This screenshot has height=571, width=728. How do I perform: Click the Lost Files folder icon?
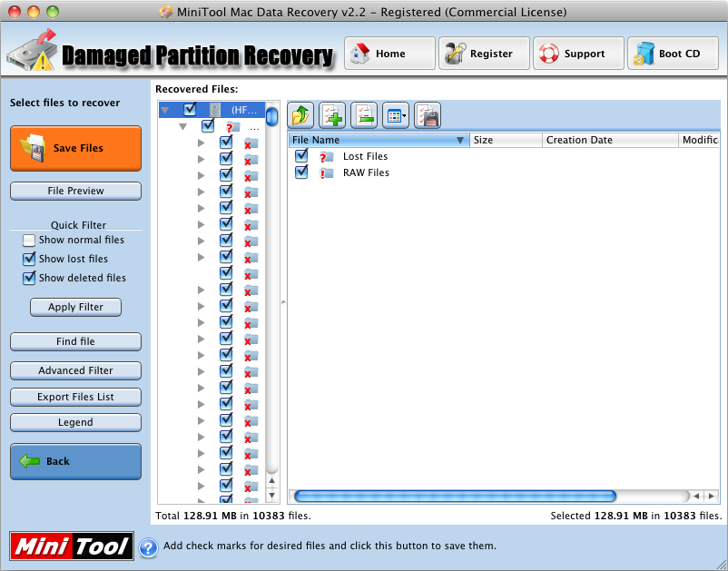point(327,157)
